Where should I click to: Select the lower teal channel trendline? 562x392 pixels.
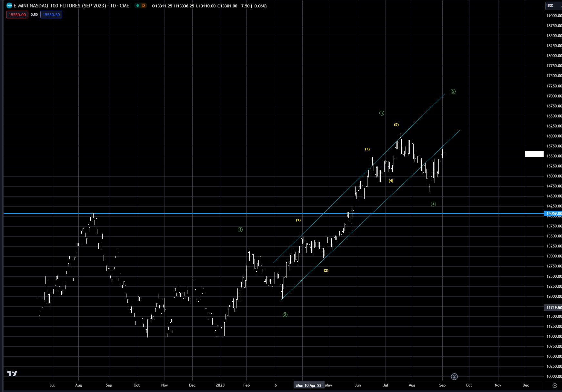[x=370, y=215]
